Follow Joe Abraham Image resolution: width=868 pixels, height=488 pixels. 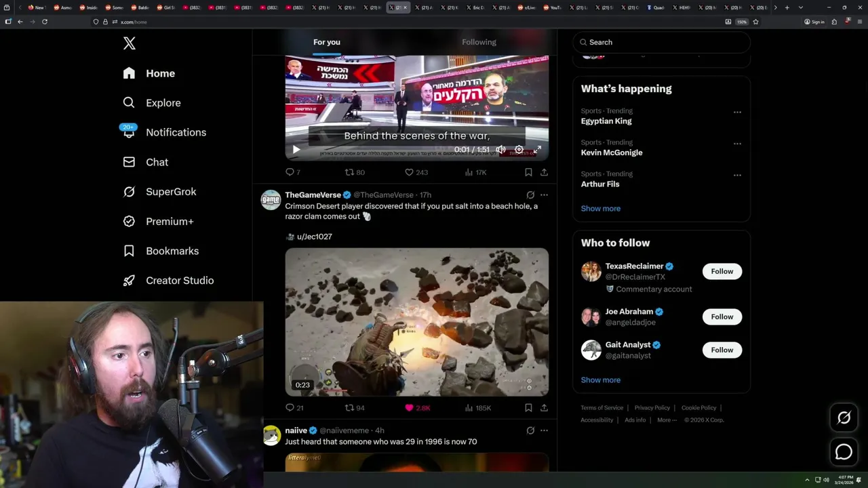pos(722,317)
